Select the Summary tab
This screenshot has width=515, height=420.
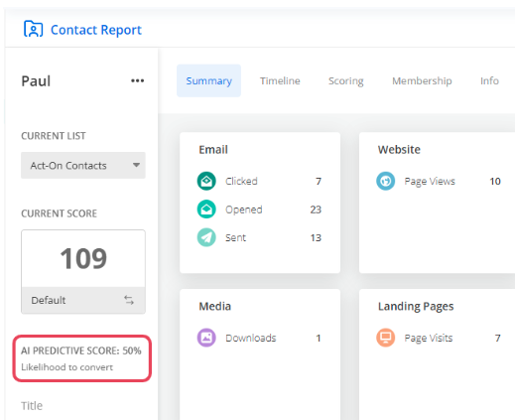coord(208,80)
